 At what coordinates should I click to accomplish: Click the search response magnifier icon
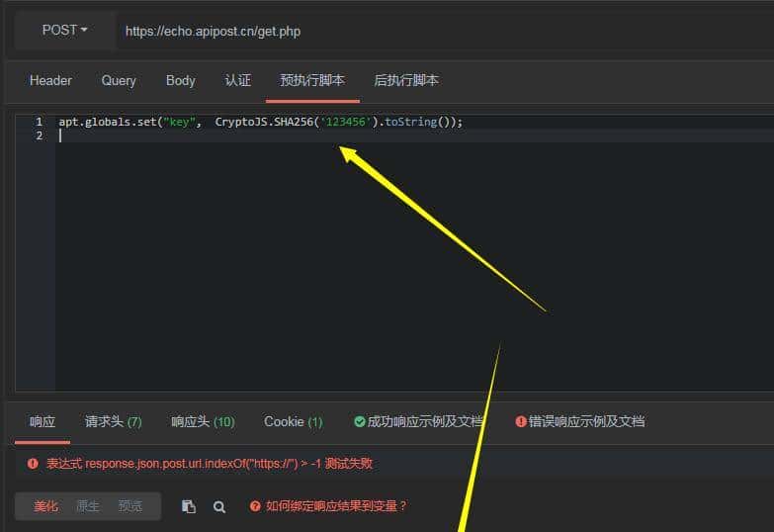coord(219,507)
